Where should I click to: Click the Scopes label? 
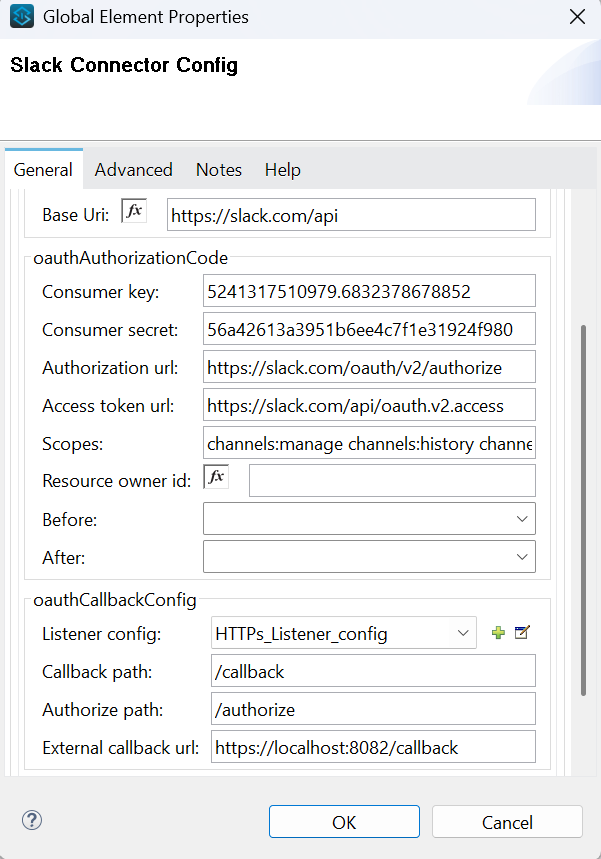click(x=72, y=444)
